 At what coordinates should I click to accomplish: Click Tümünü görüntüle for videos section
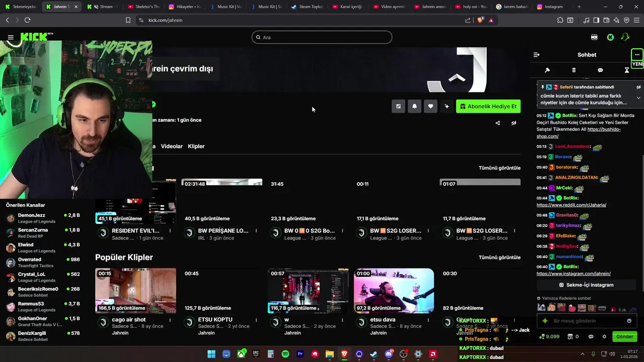(x=500, y=168)
